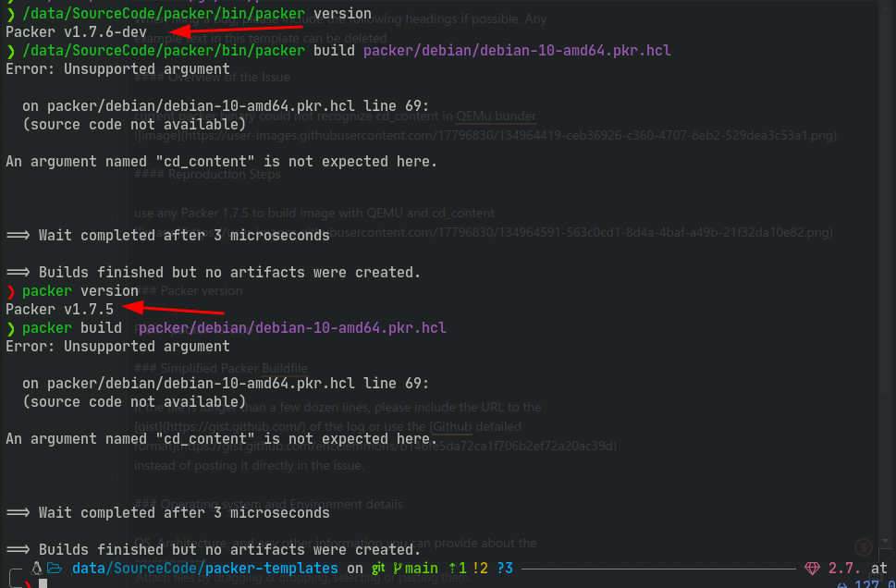
Task: Click the Ruby version '2.7.' in the prompt
Action: pos(844,568)
